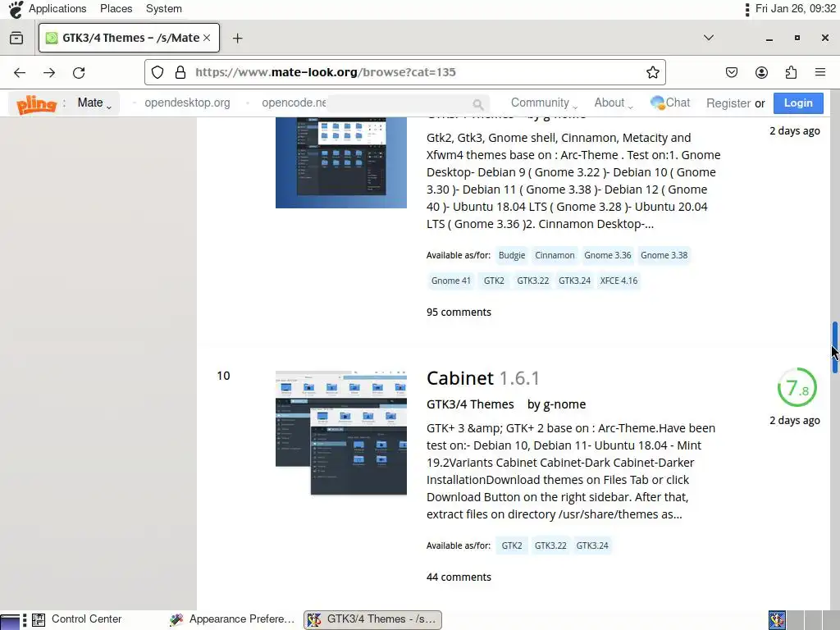The width and height of the screenshot is (840, 630).
Task: Click the 95 comments link
Action: tap(459, 313)
